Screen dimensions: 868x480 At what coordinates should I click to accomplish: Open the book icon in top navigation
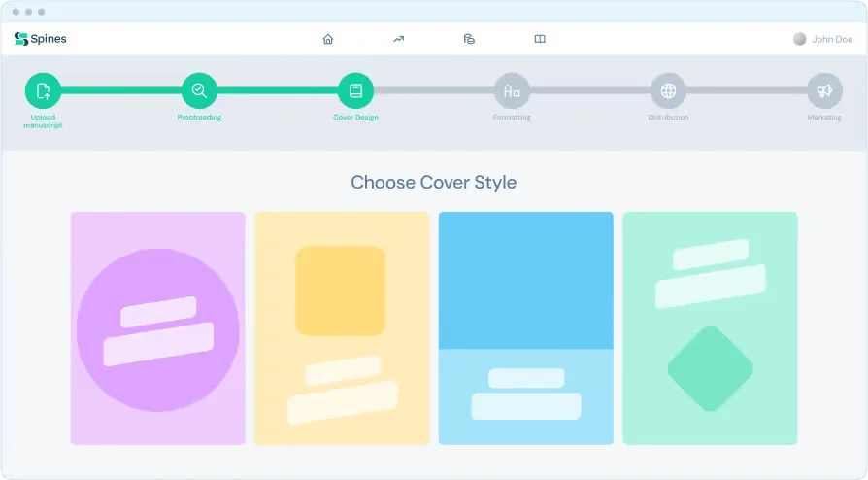pos(540,39)
